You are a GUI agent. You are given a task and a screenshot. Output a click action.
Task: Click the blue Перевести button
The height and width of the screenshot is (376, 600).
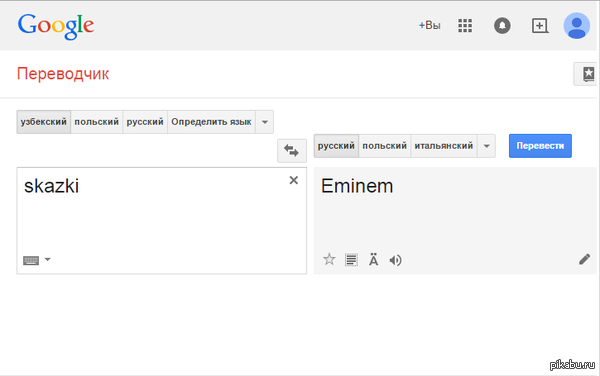pos(540,146)
